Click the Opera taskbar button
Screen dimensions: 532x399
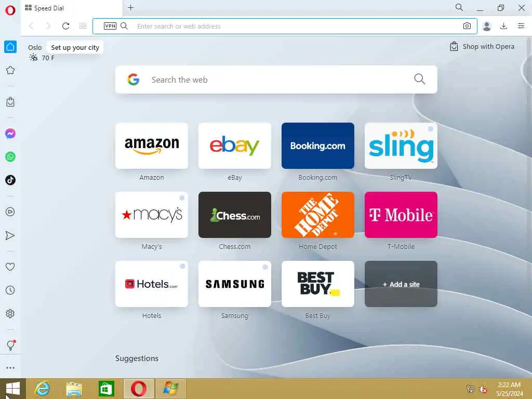pyautogui.click(x=138, y=389)
